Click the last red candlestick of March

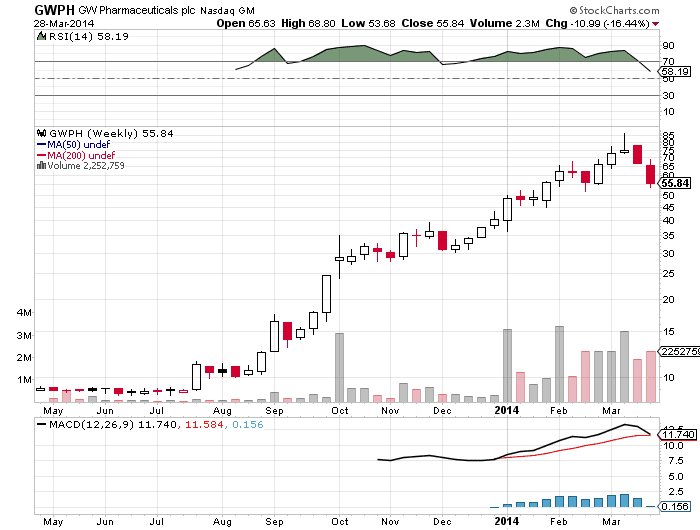[650, 174]
